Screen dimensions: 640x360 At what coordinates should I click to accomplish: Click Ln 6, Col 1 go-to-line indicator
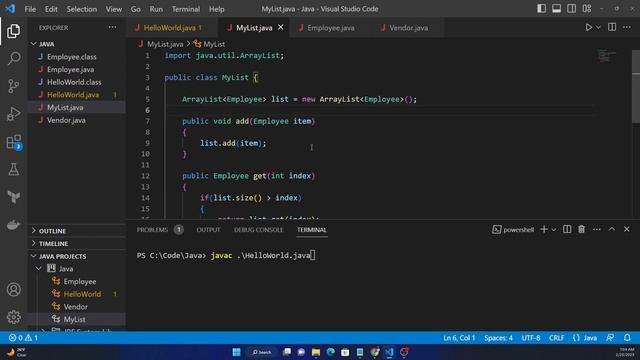click(x=459, y=338)
